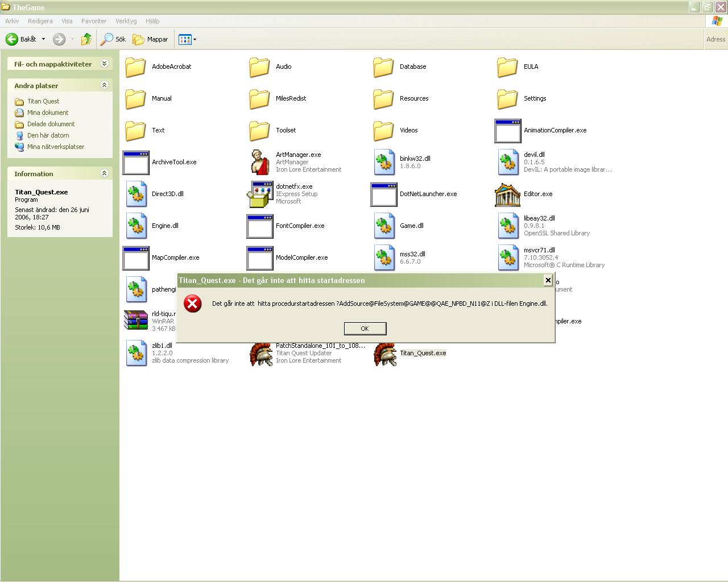Select the Titan_Quest.exe helmet icon
The image size is (728, 582).
click(384, 354)
